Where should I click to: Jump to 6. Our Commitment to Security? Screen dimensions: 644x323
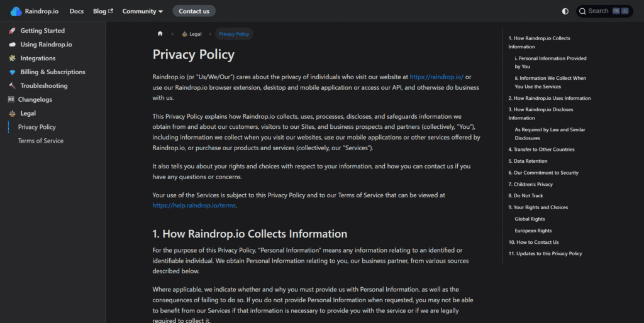coord(543,173)
